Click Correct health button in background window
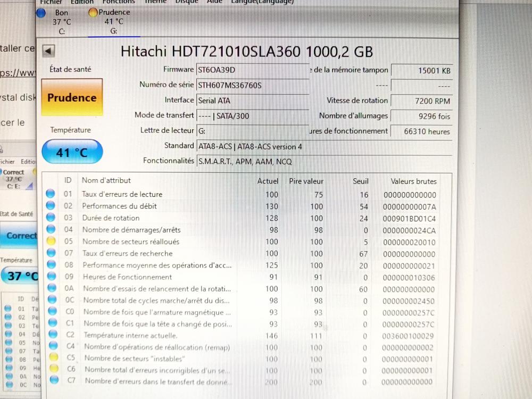The image size is (532, 399). (19, 235)
